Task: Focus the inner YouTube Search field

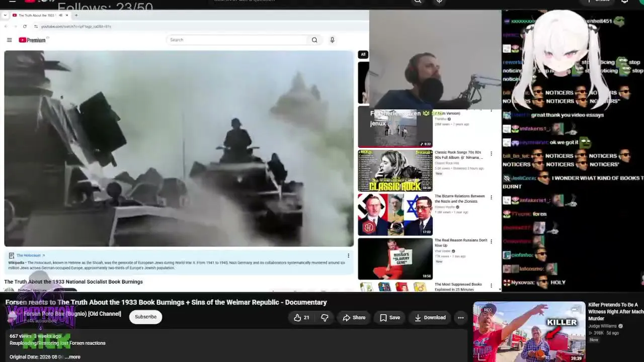Action: point(236,40)
